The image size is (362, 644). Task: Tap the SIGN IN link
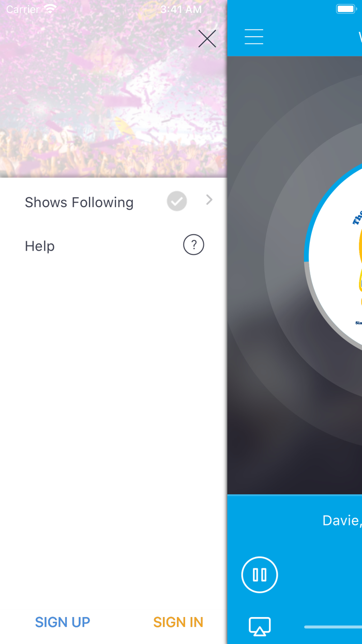tap(178, 622)
